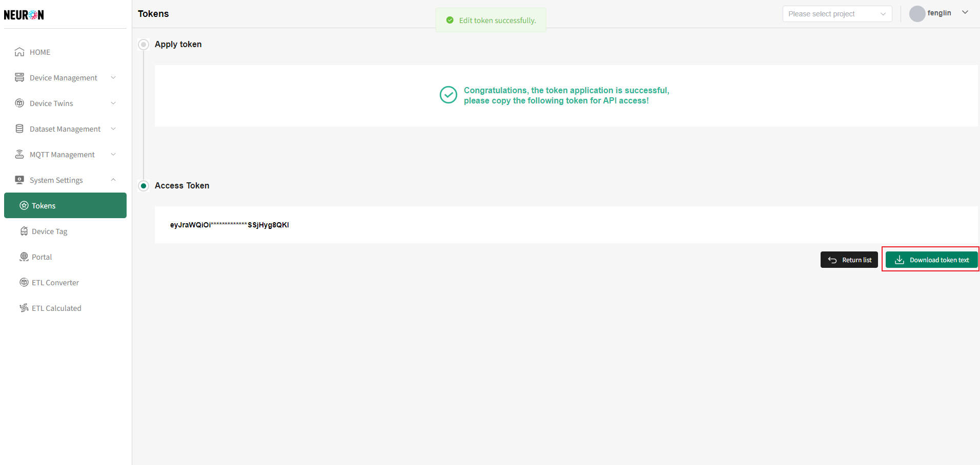This screenshot has height=465, width=980.
Task: Click the System Settings label
Action: click(x=56, y=180)
